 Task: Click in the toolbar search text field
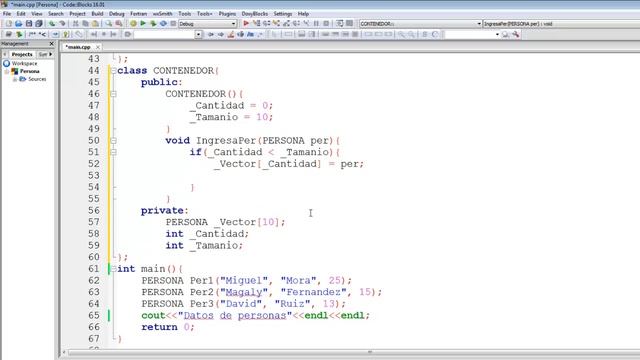(164, 35)
